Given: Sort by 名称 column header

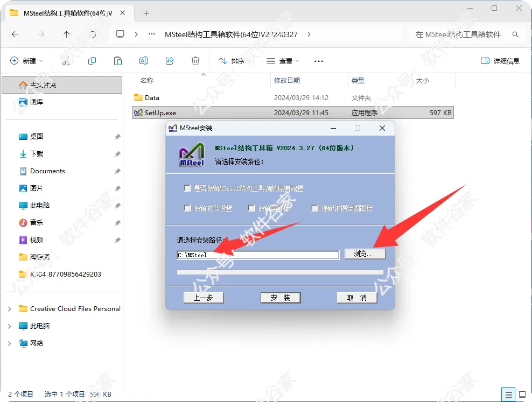Looking at the screenshot, I should 147,81.
